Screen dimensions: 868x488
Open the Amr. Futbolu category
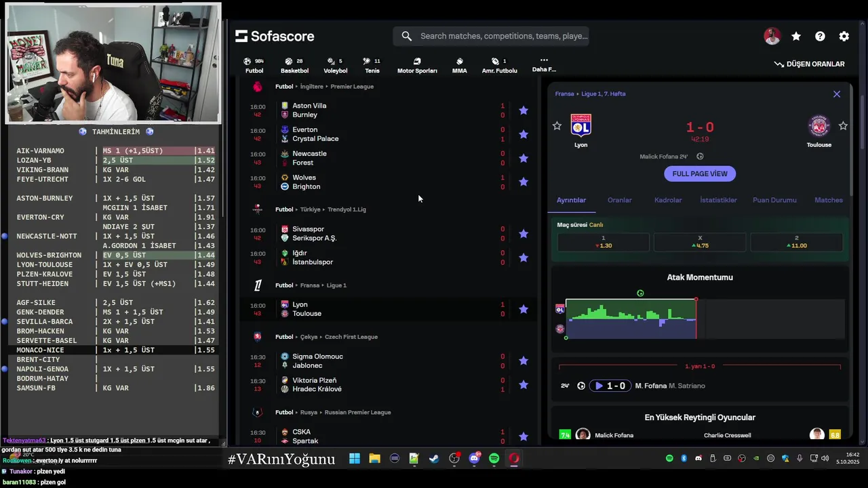[x=499, y=65]
